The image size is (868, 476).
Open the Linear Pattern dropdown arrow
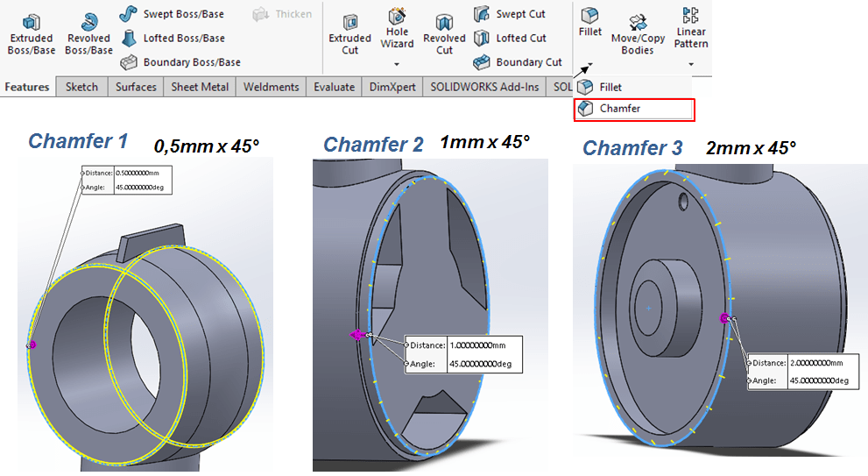click(x=691, y=64)
